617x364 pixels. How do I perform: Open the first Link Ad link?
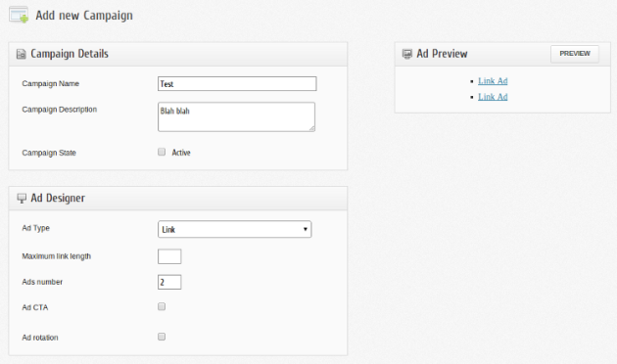493,81
